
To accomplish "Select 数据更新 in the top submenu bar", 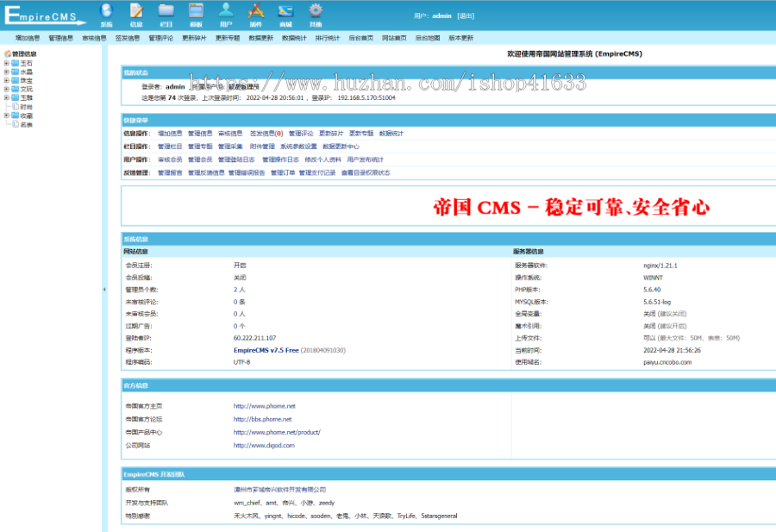I will [260, 38].
